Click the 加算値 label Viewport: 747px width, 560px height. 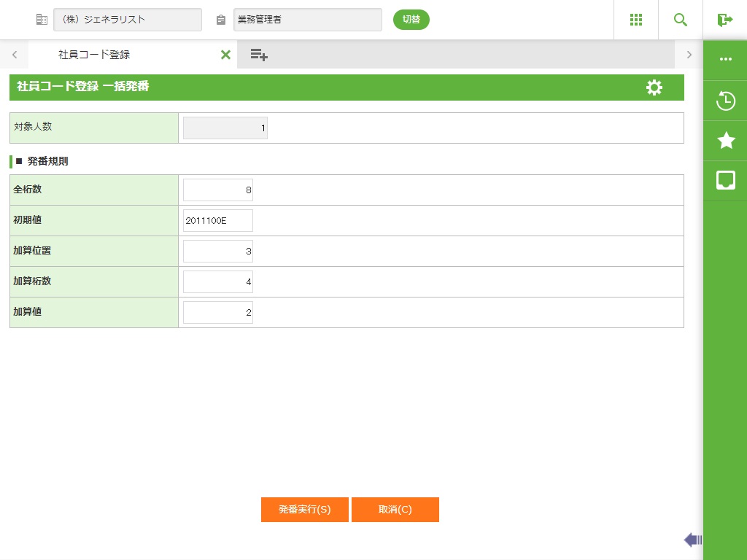coord(28,311)
